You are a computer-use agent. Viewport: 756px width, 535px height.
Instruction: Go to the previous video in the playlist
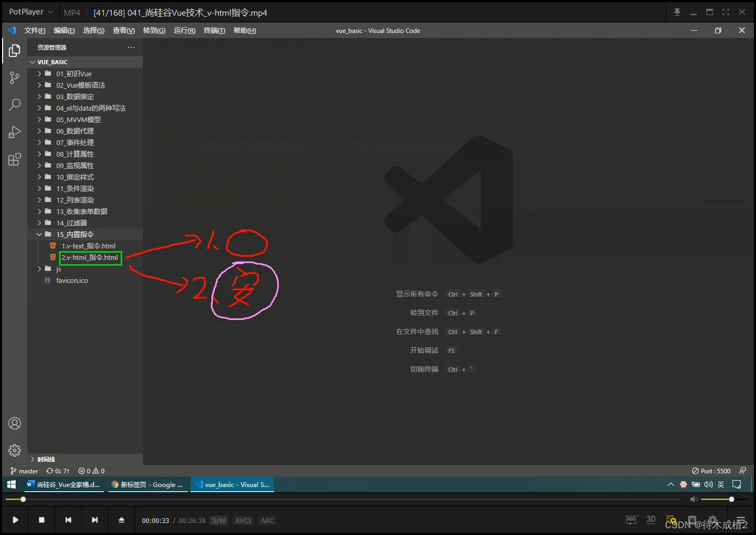tap(68, 520)
